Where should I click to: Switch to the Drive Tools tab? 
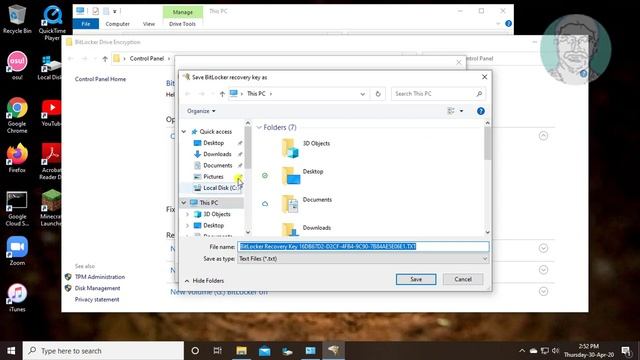point(182,24)
